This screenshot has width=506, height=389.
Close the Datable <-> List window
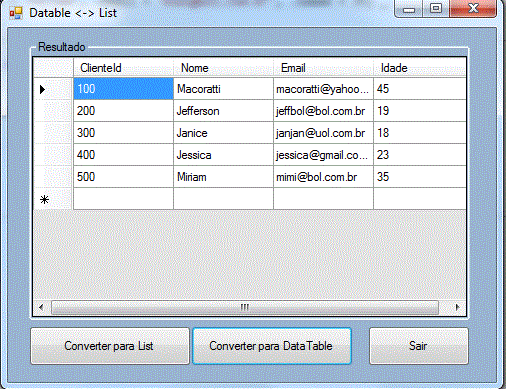[x=473, y=9]
